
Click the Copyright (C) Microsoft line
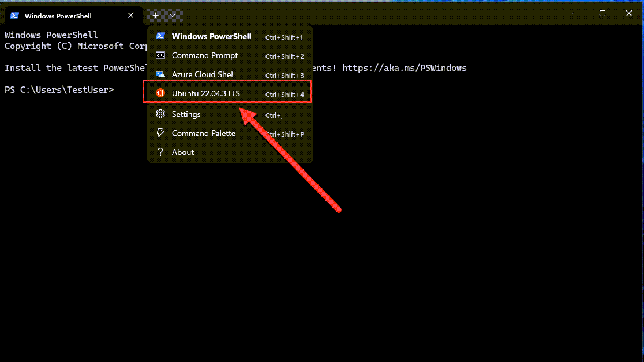click(x=76, y=46)
